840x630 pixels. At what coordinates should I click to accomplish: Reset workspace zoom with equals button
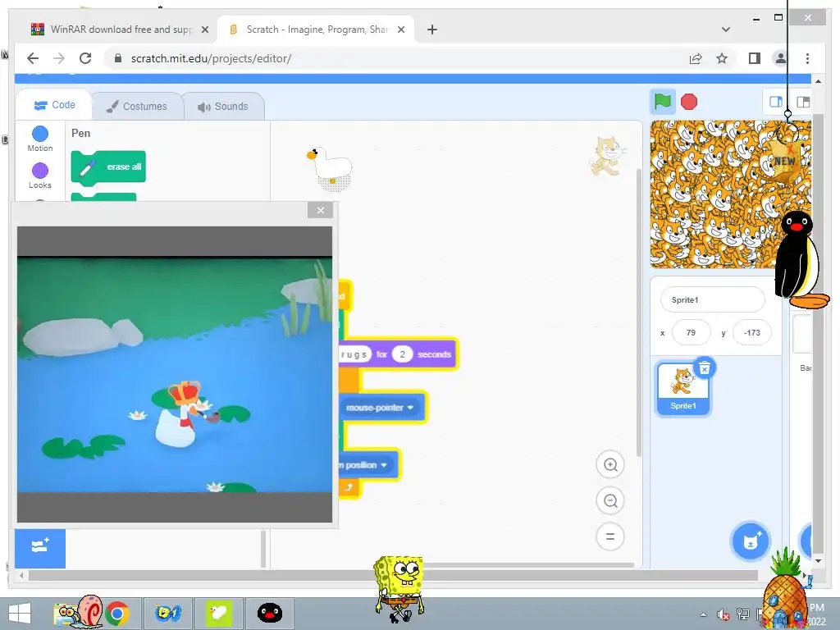[x=610, y=536]
